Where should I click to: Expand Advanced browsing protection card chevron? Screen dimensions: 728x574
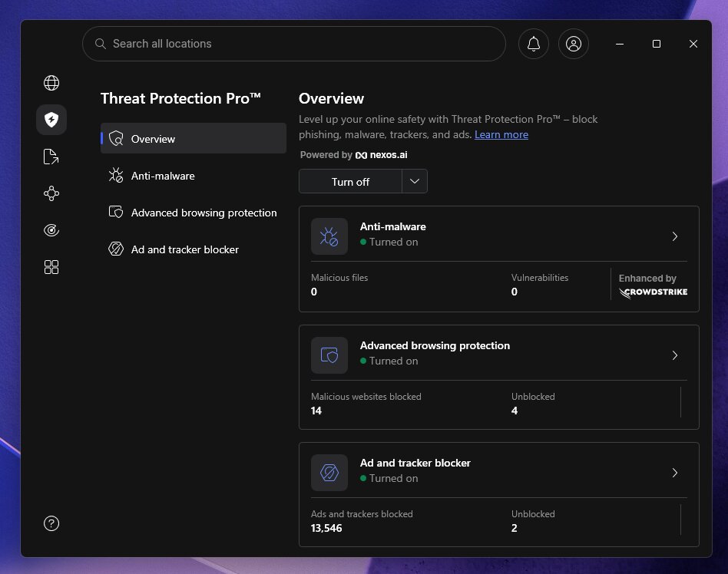674,355
